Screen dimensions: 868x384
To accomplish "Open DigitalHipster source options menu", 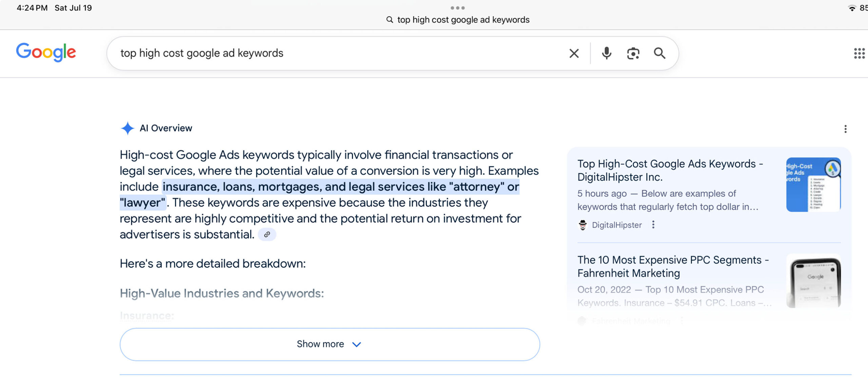I will [x=653, y=225].
